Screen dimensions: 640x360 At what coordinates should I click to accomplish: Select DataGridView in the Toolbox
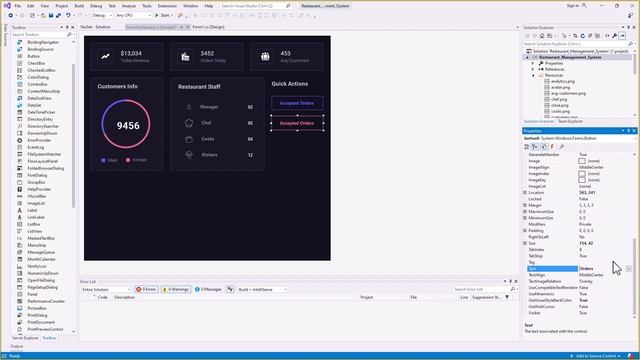click(39, 98)
